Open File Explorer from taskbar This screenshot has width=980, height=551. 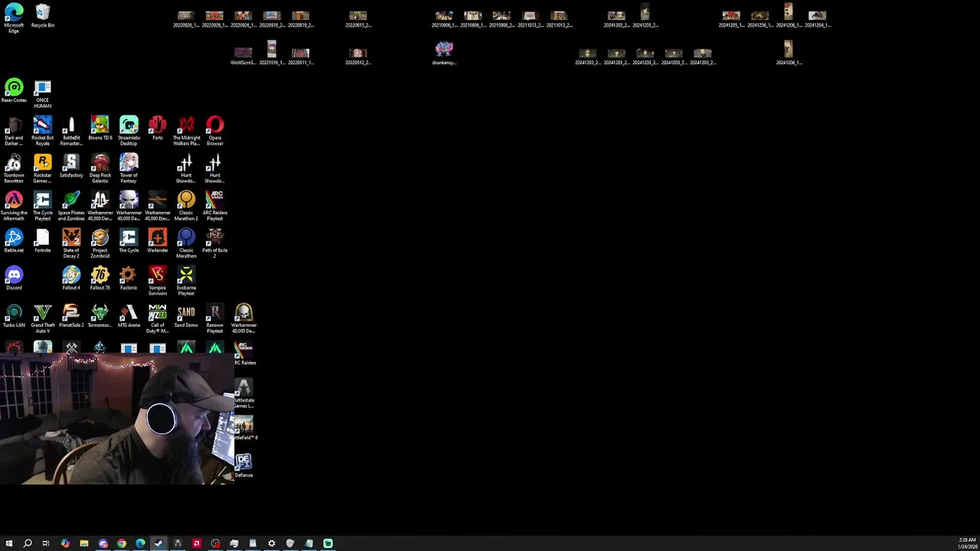point(84,543)
